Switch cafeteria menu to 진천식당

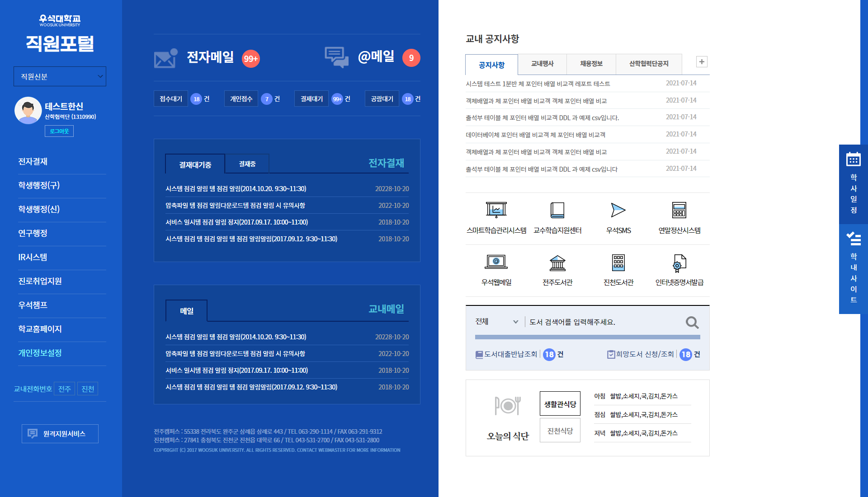click(x=560, y=431)
